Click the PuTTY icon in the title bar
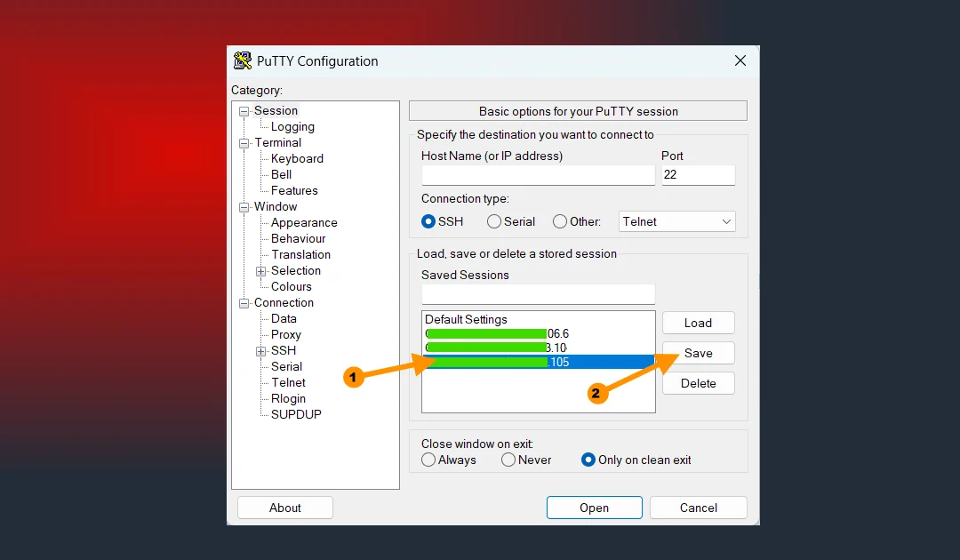960x560 pixels. coord(243,60)
